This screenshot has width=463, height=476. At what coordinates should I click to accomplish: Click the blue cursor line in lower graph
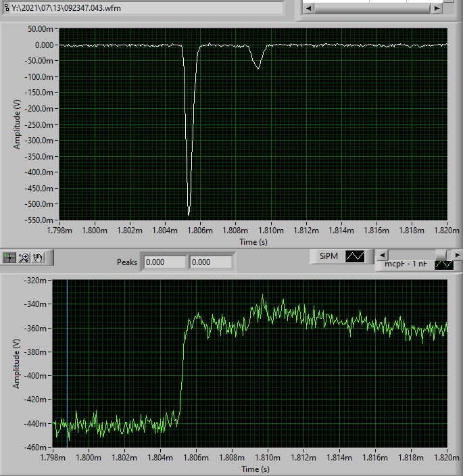tap(67, 363)
